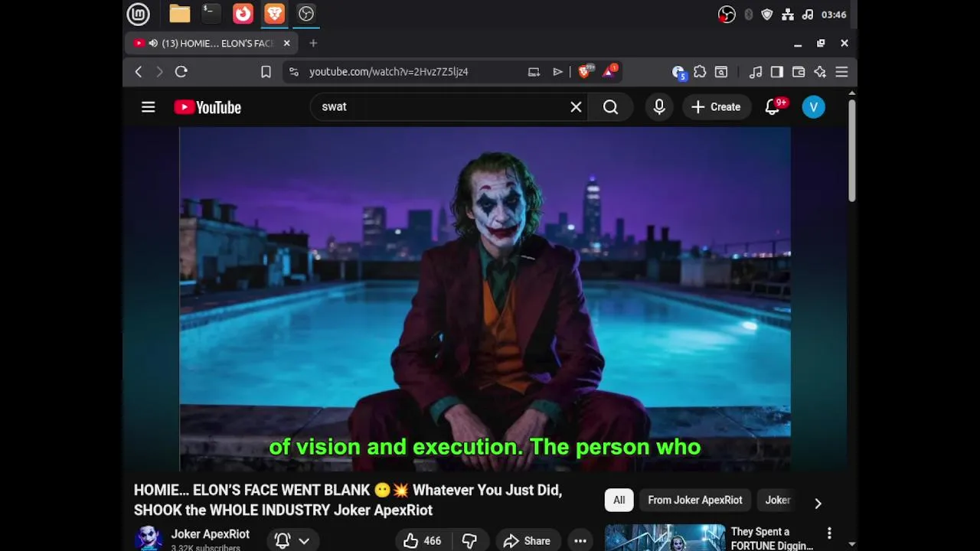
Task: Open the extension with badge 5
Action: 678,72
